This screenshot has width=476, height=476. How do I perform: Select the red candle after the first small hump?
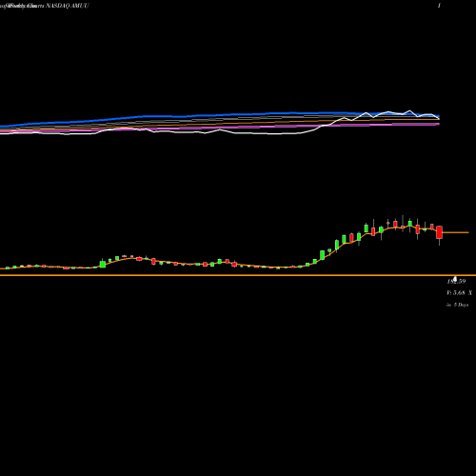point(153,261)
